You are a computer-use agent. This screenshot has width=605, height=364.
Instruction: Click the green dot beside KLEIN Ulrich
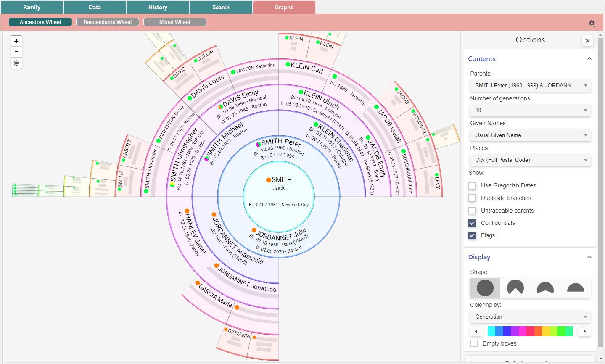point(301,92)
